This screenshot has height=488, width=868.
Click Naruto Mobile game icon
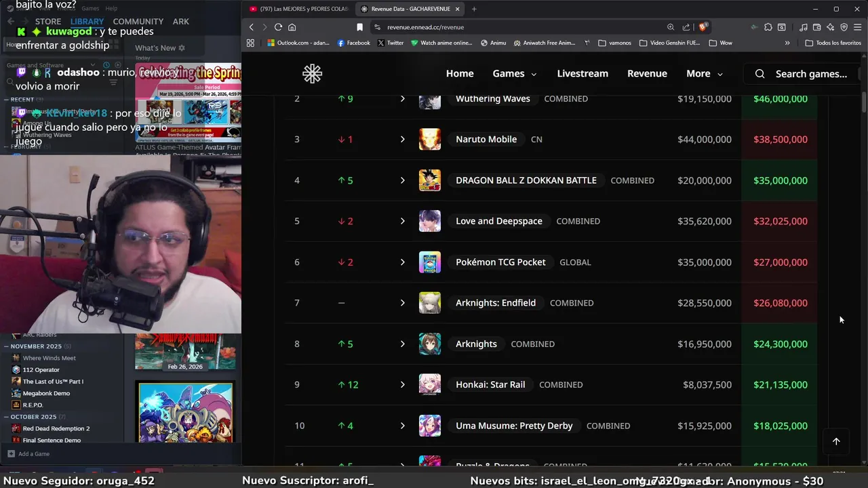click(430, 139)
